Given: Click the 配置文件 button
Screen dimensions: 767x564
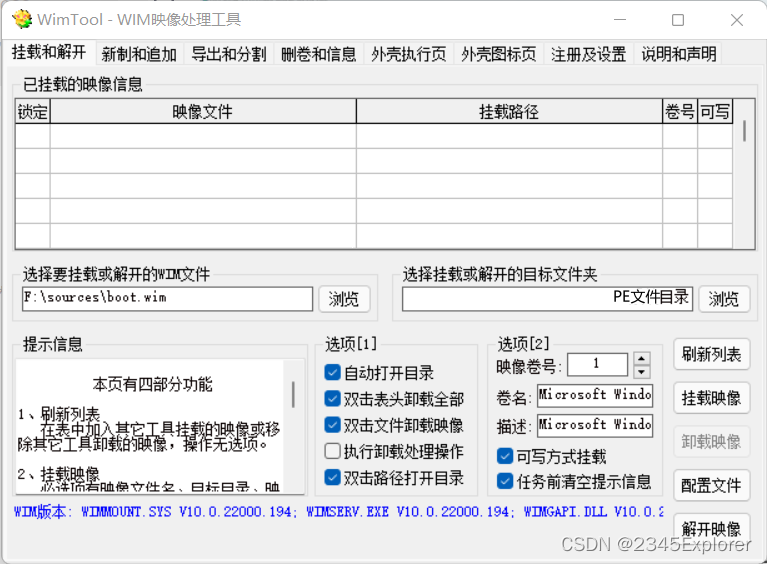Looking at the screenshot, I should pos(712,485).
